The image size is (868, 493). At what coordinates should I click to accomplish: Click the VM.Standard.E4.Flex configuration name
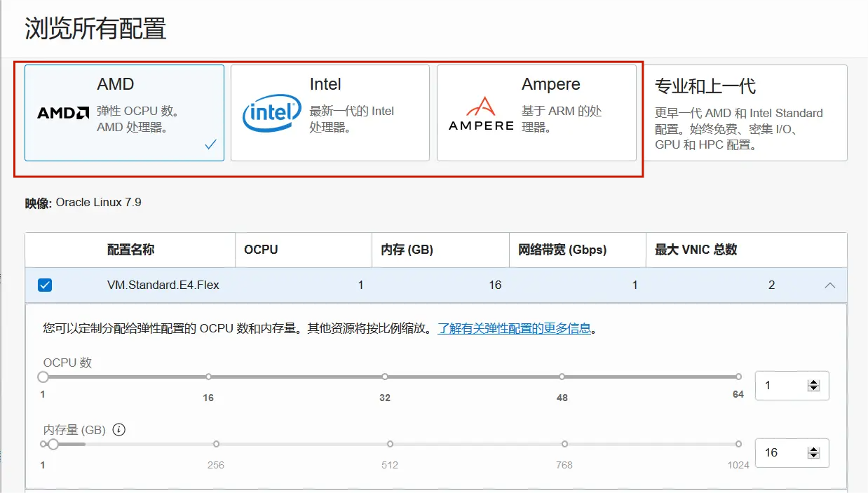(x=163, y=285)
